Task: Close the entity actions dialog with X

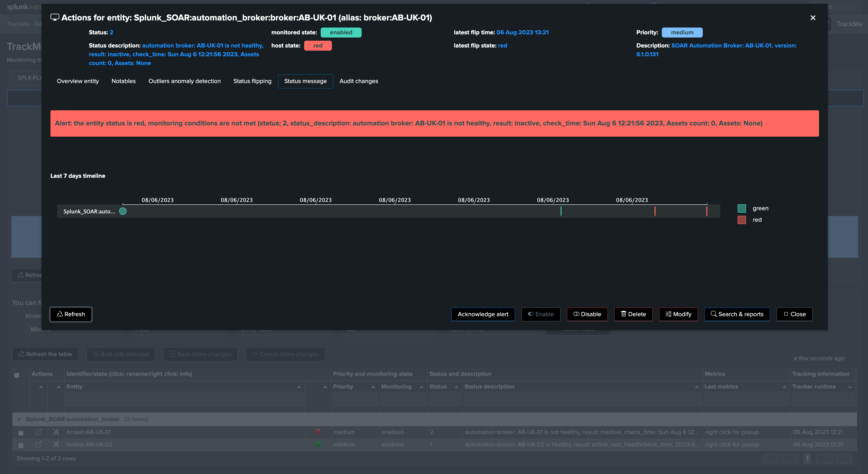Action: click(x=813, y=18)
